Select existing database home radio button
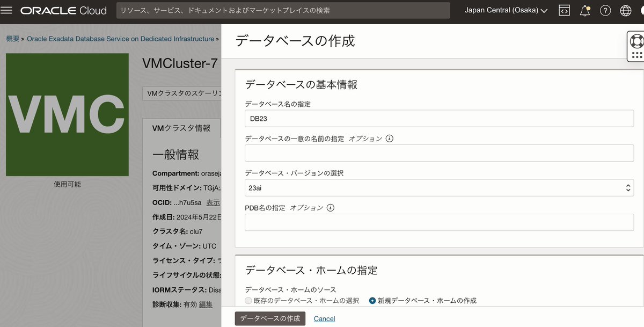This screenshot has height=327, width=644. pos(248,301)
